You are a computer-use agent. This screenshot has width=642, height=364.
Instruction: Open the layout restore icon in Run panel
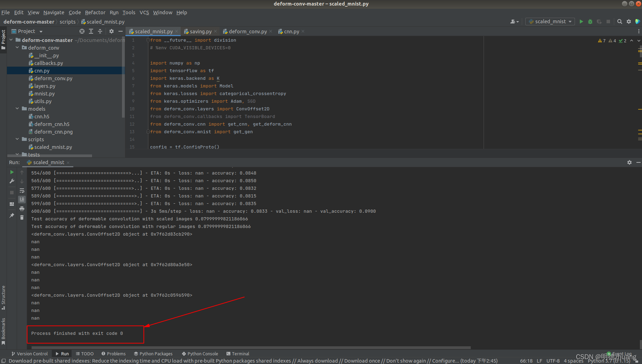pyautogui.click(x=12, y=204)
